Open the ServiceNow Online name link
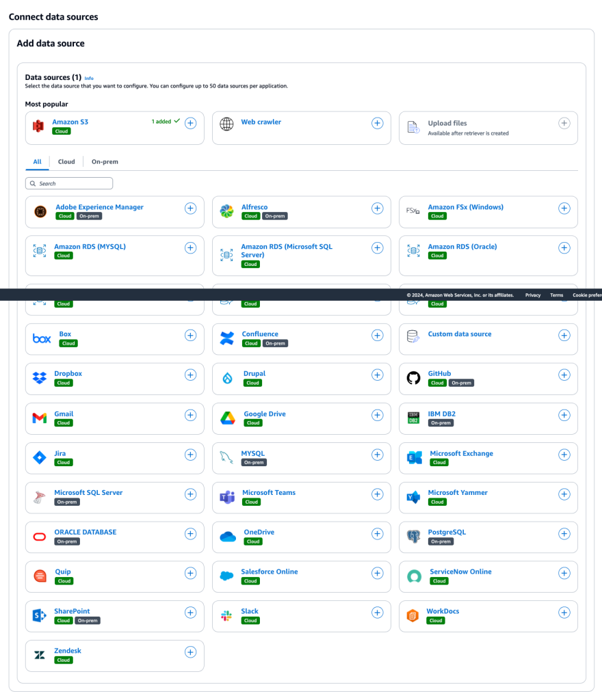Screen dimensions: 602x700 coord(460,571)
